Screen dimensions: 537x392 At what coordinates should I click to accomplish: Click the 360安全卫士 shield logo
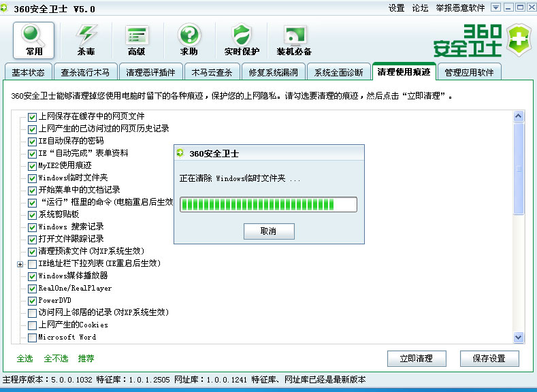(519, 39)
